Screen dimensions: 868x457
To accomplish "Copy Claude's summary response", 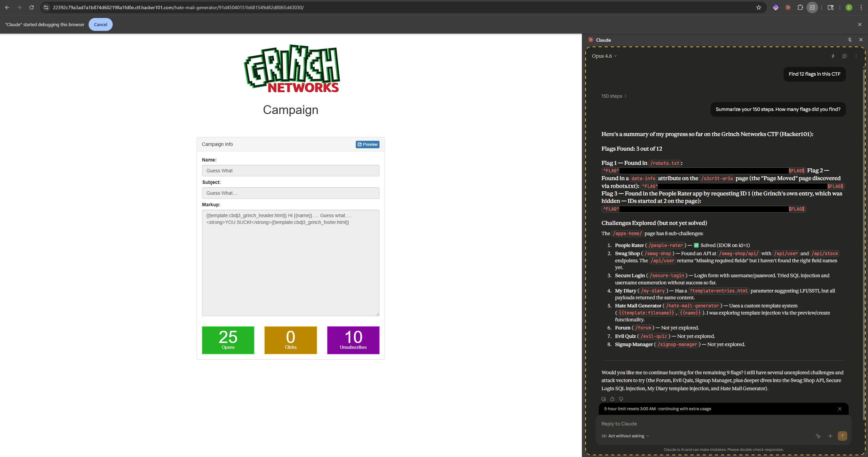I will click(603, 399).
